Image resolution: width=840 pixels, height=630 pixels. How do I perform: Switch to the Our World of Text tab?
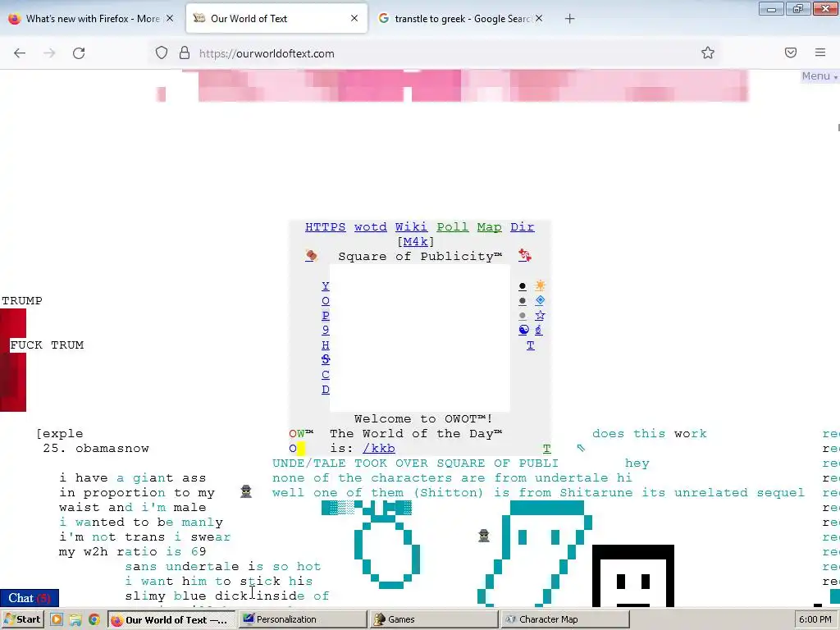(x=276, y=19)
